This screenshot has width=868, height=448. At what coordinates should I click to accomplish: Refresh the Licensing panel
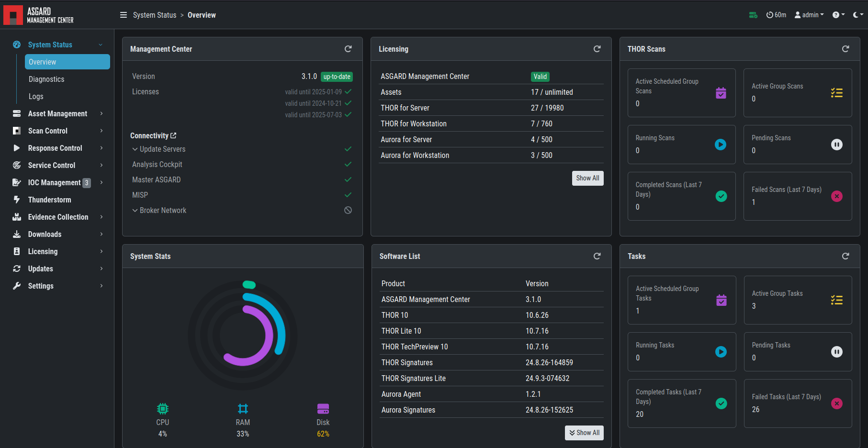(x=597, y=49)
